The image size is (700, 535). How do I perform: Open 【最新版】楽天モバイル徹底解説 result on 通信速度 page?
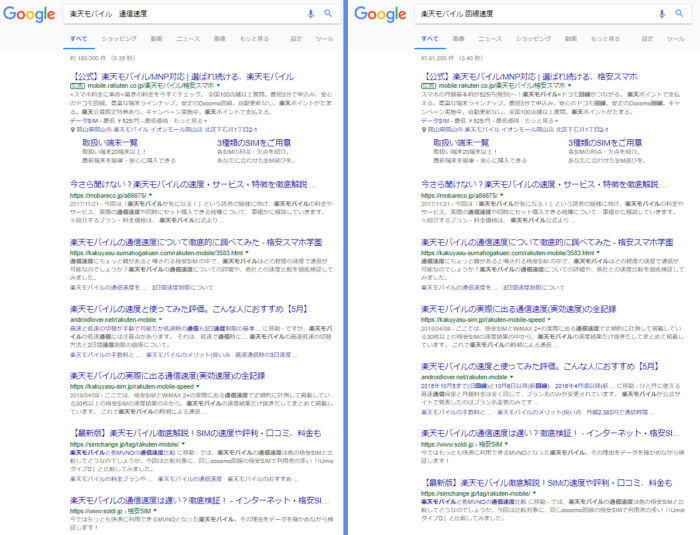[x=196, y=433]
